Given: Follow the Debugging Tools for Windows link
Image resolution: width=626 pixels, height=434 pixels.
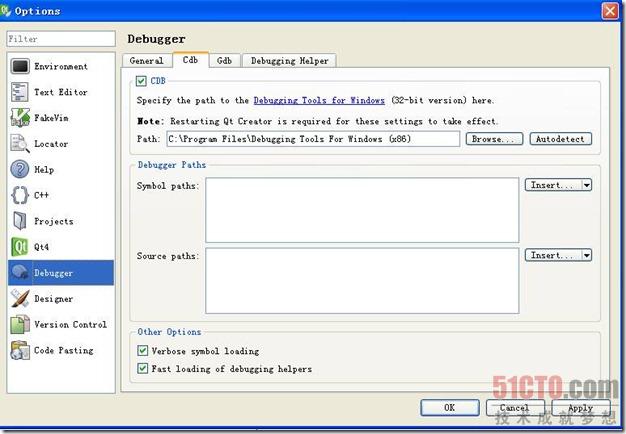Looking at the screenshot, I should click(319, 100).
